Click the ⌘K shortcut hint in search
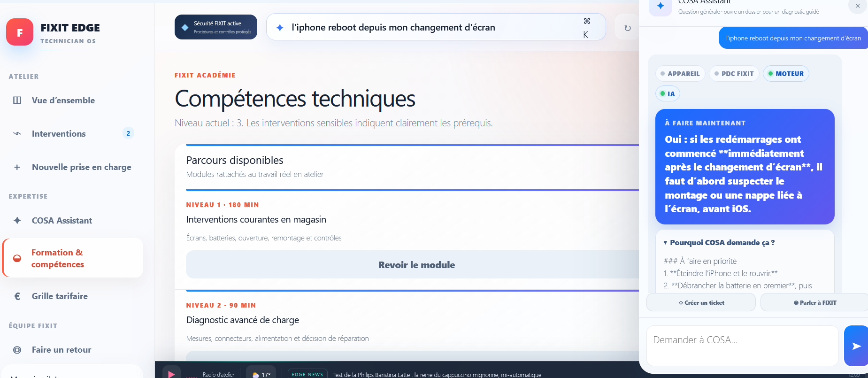This screenshot has height=378, width=868. 586,28
